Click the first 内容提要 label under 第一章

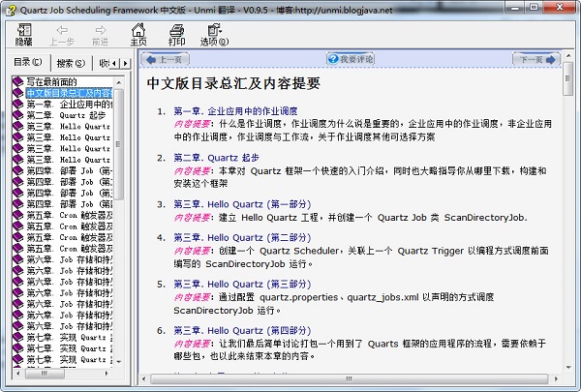(x=192, y=124)
